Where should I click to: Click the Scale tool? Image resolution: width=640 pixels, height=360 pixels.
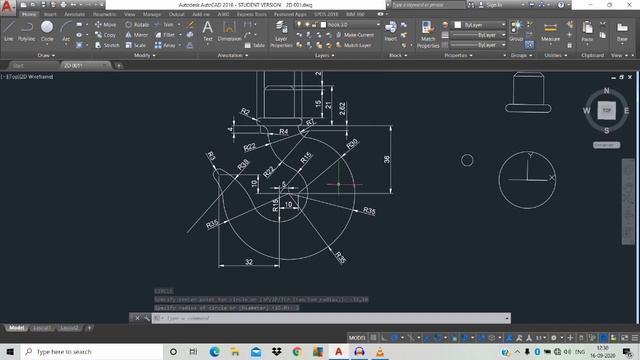(136, 45)
